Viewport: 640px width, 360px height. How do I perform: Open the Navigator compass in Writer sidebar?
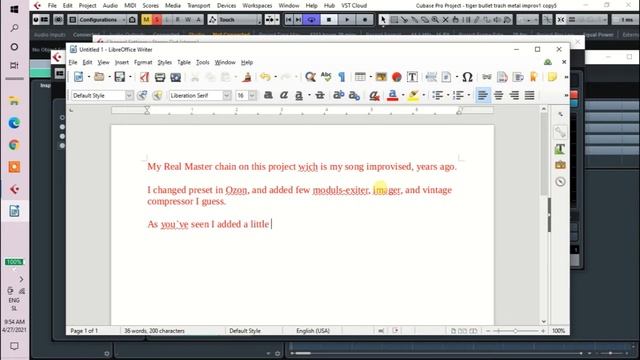click(560, 182)
